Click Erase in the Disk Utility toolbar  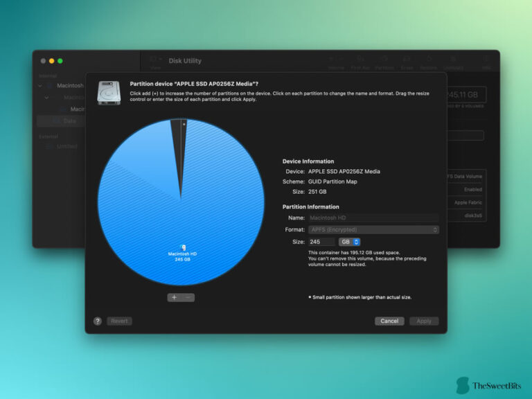coord(407,63)
